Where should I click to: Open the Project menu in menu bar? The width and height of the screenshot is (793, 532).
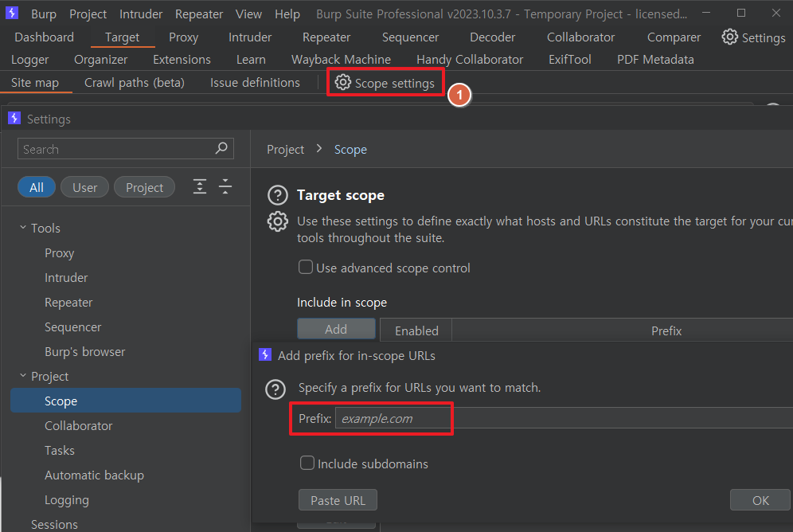tap(88, 14)
